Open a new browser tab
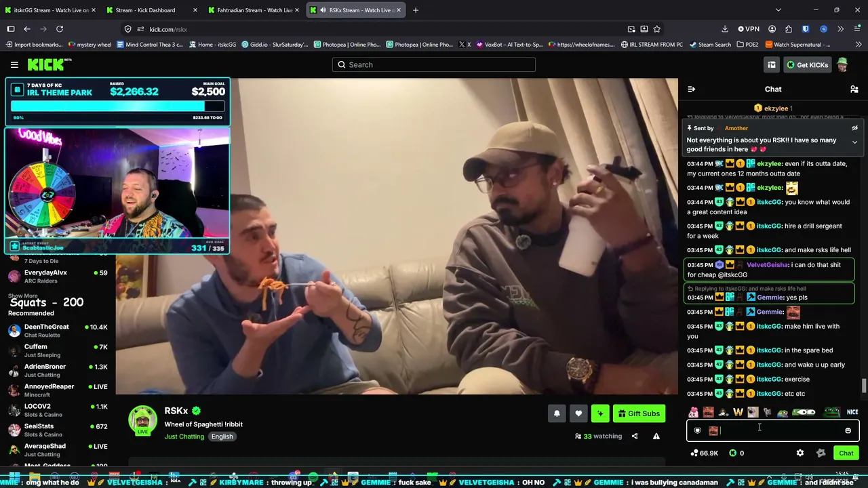The height and width of the screenshot is (488, 868). tap(416, 10)
